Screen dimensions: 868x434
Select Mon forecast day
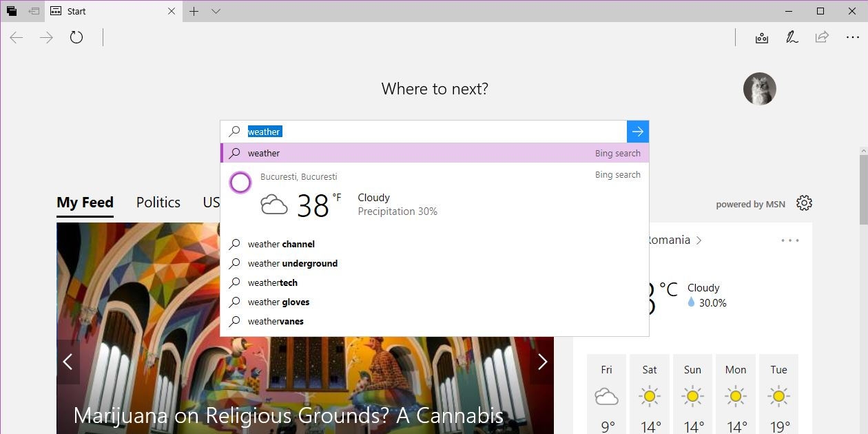point(736,394)
